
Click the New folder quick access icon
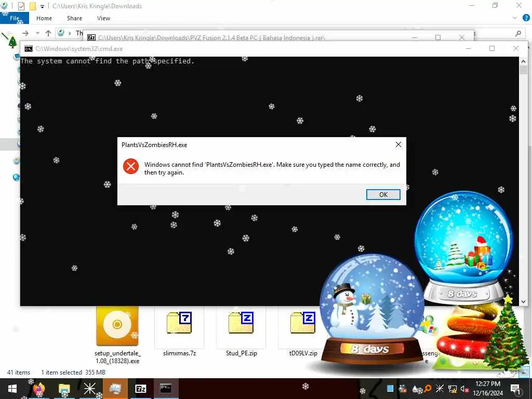[x=33, y=6]
